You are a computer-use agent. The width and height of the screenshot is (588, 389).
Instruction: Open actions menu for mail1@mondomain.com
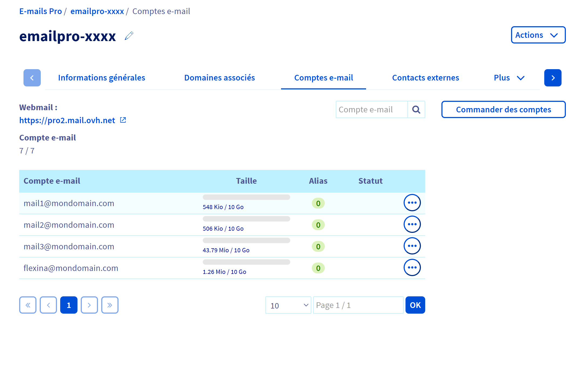coord(412,203)
